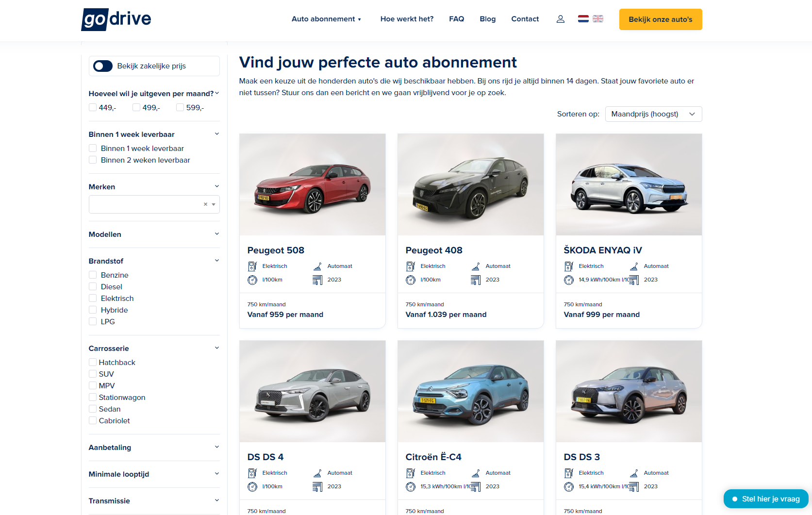
Task: Select the Hybride fuel checkbox
Action: point(93,310)
